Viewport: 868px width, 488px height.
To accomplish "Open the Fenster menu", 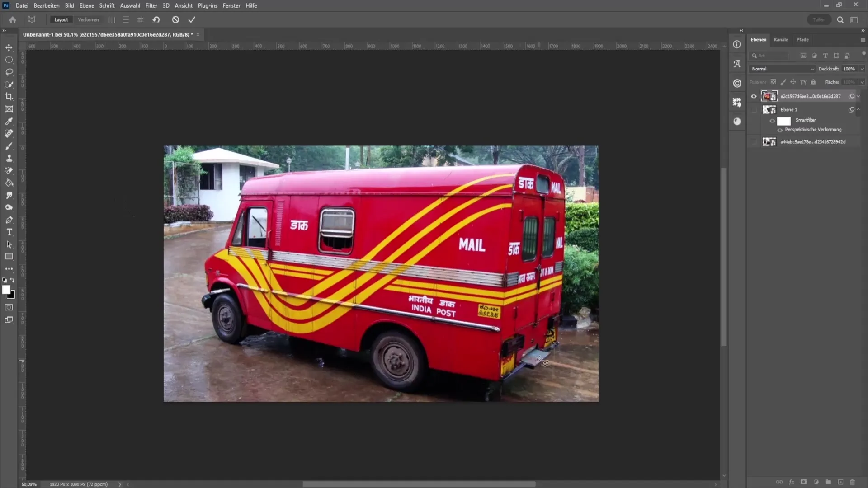I will tap(231, 5).
